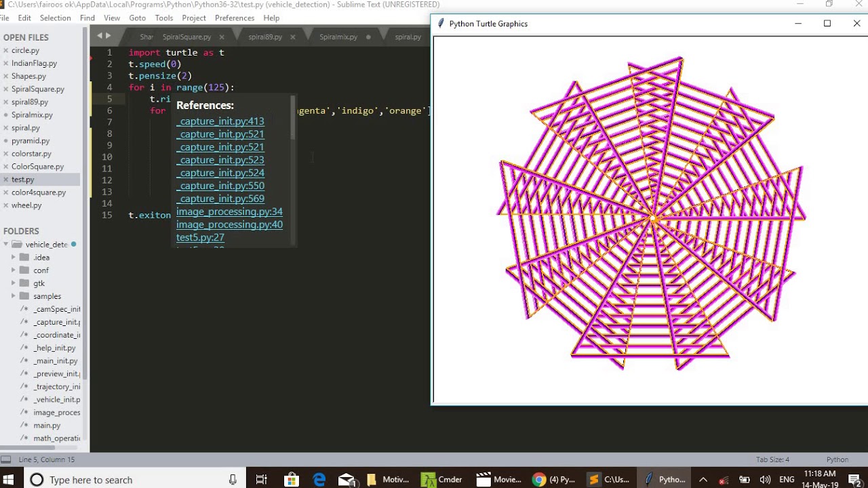The height and width of the screenshot is (488, 868).
Task: Open the Python syntax selector in status bar
Action: coord(837,460)
